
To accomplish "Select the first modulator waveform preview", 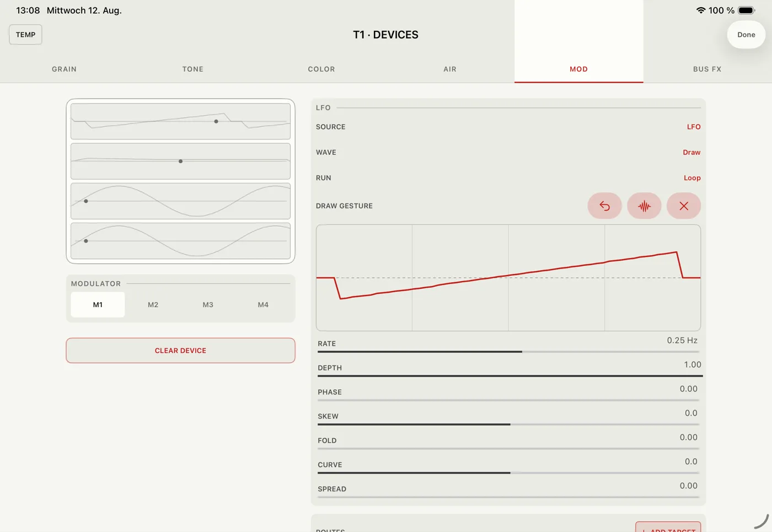I will (180, 121).
